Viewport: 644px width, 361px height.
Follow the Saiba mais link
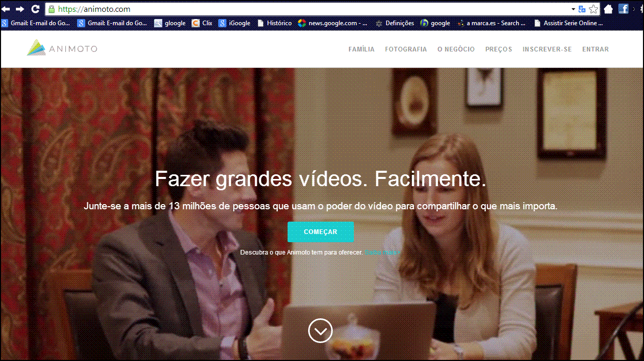(383, 252)
